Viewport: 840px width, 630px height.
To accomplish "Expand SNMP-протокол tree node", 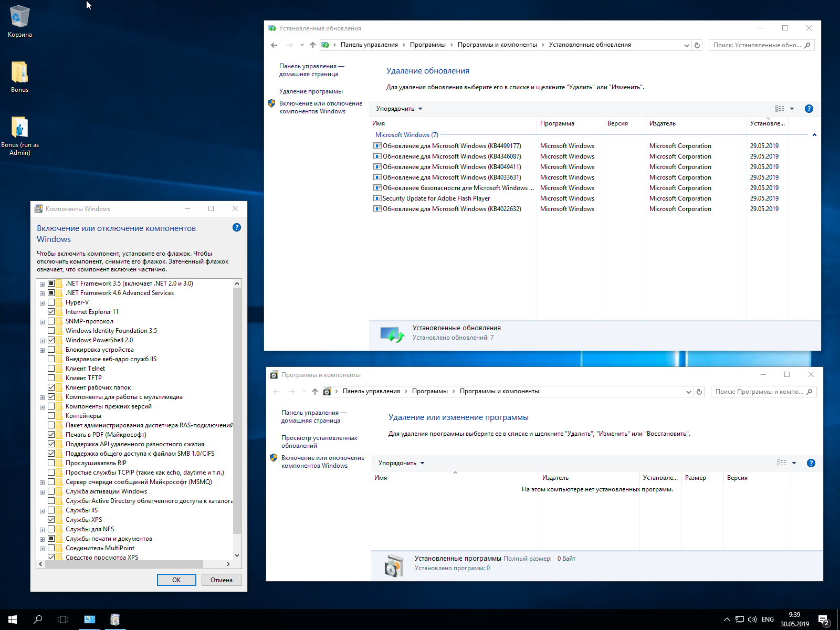I will tap(42, 322).
